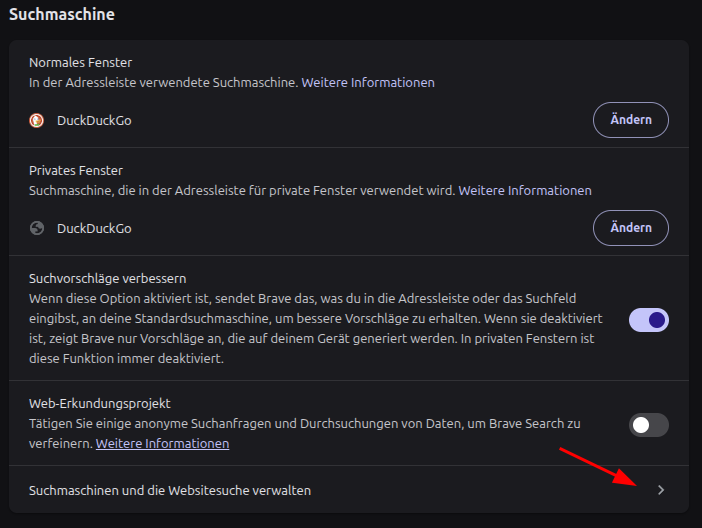Disable the Suchvorschläge verbessern switch
The image size is (702, 528).
click(649, 320)
